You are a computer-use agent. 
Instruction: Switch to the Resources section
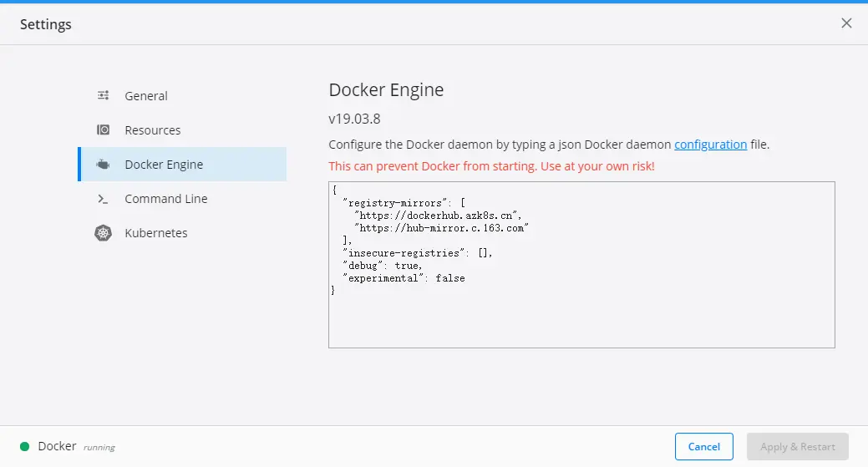[153, 130]
